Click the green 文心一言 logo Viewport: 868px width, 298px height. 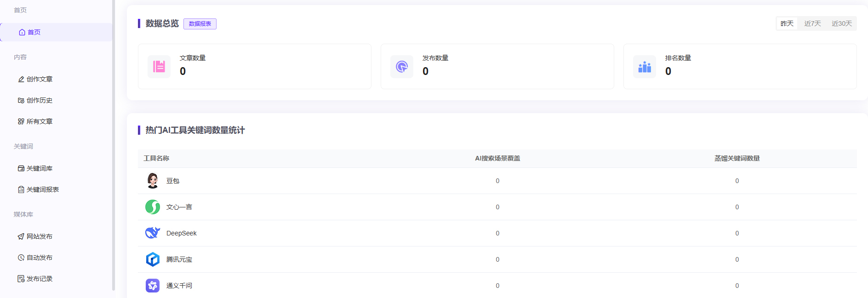[x=153, y=207]
